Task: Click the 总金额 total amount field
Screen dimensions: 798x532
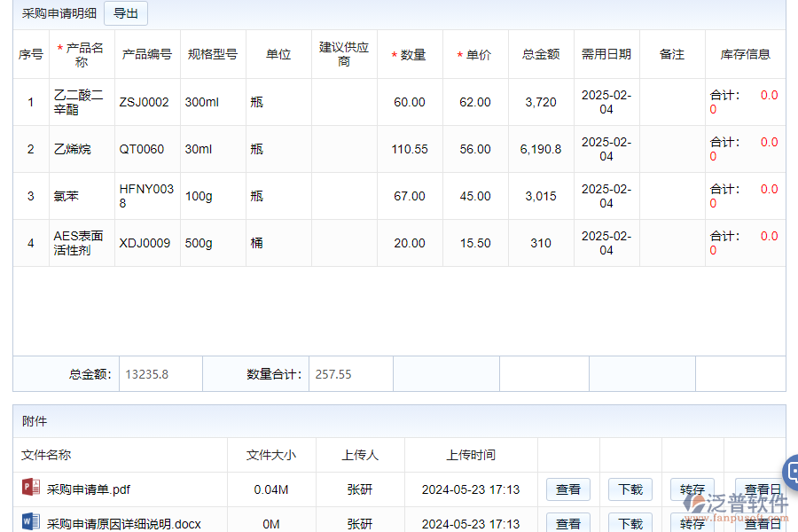Action: pyautogui.click(x=160, y=373)
